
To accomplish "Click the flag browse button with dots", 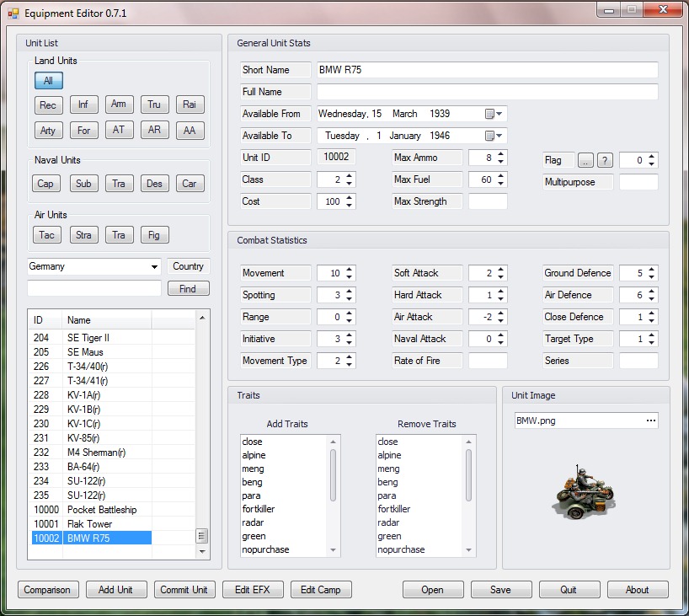I will (586, 160).
